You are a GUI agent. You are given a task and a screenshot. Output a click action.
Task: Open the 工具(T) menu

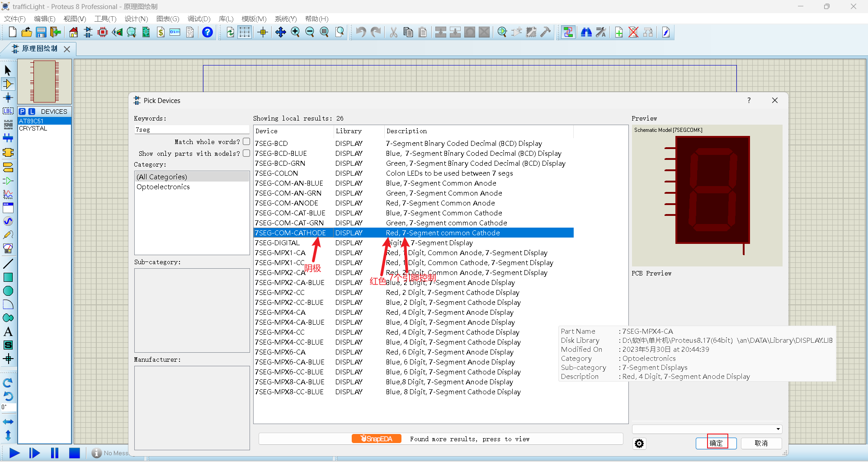(x=105, y=19)
